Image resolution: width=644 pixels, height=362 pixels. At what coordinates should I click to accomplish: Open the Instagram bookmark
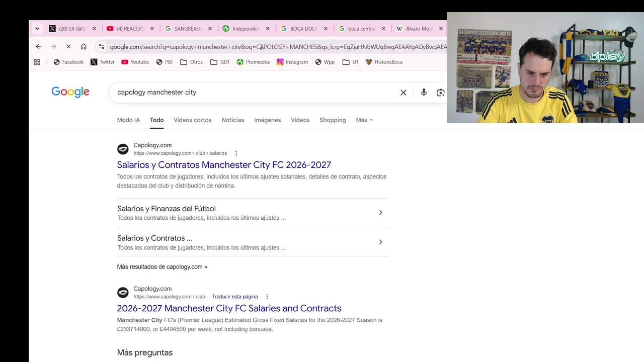click(x=292, y=62)
